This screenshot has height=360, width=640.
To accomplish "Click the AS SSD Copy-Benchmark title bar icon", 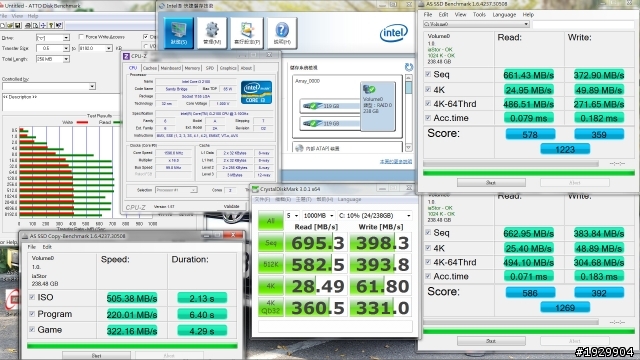I will tap(24, 236).
